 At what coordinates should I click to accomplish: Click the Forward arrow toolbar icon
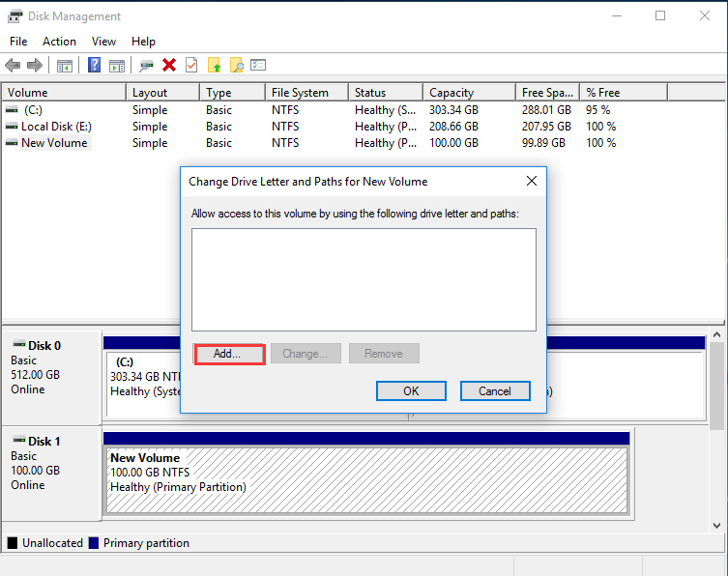[35, 66]
